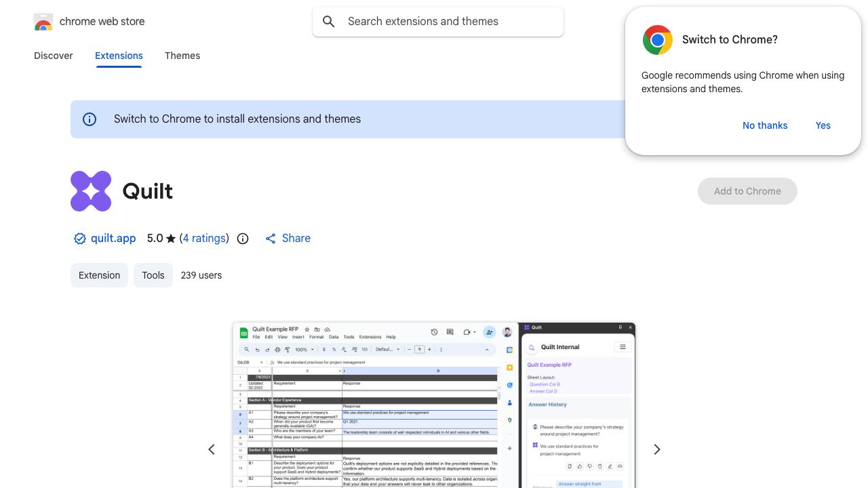Viewport: 868px width, 488px height.
Task: Open the Tools category chip
Action: click(x=153, y=275)
